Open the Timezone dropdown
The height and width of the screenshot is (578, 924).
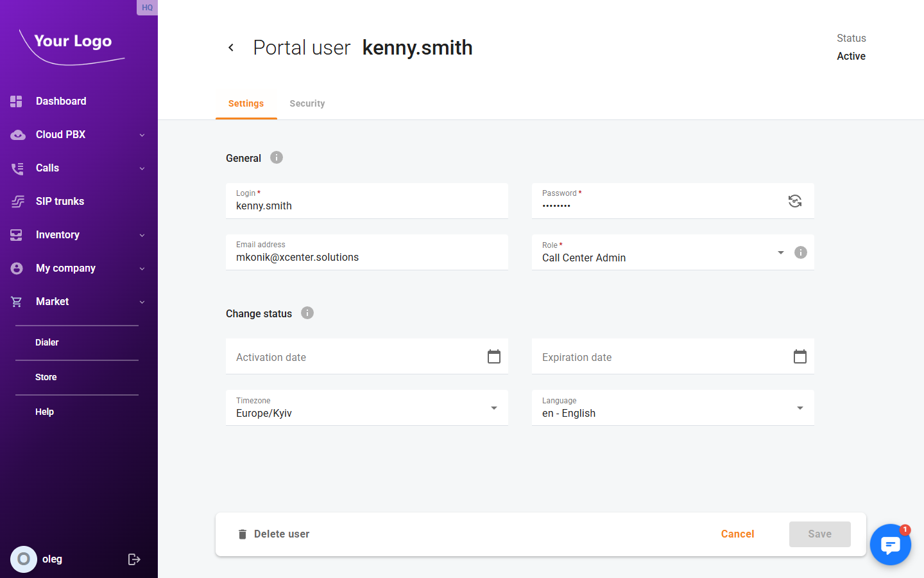click(x=494, y=407)
